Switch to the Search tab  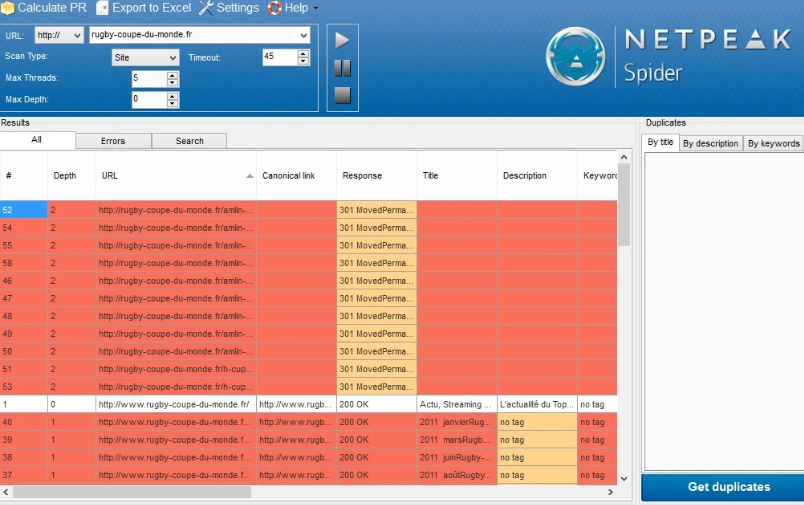point(189,141)
